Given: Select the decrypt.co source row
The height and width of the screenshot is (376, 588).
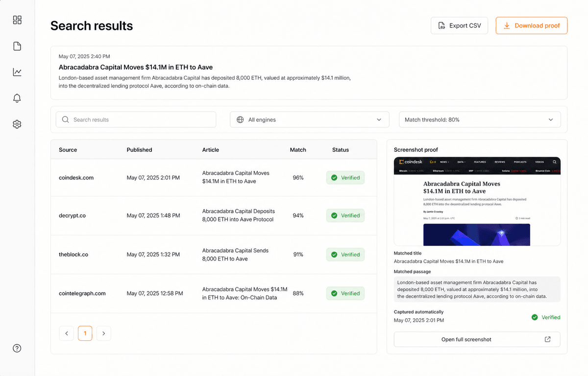Looking at the screenshot, I should pos(214,215).
